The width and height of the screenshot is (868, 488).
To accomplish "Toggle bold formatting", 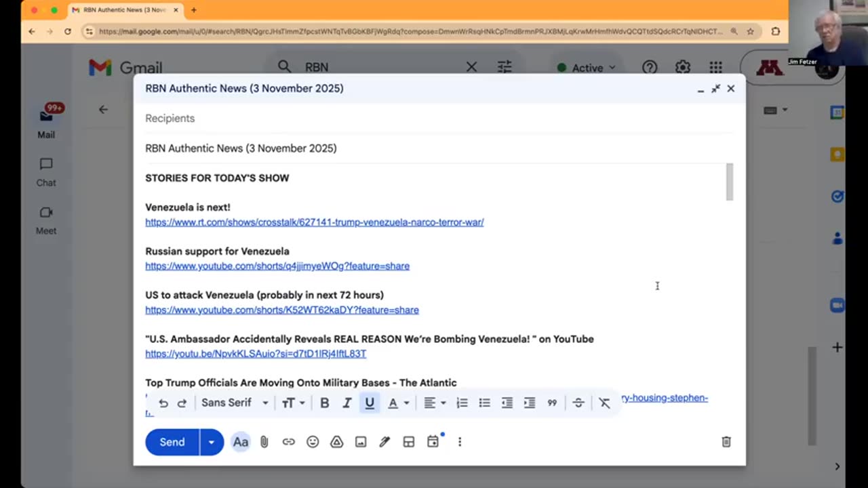I will pos(325,403).
